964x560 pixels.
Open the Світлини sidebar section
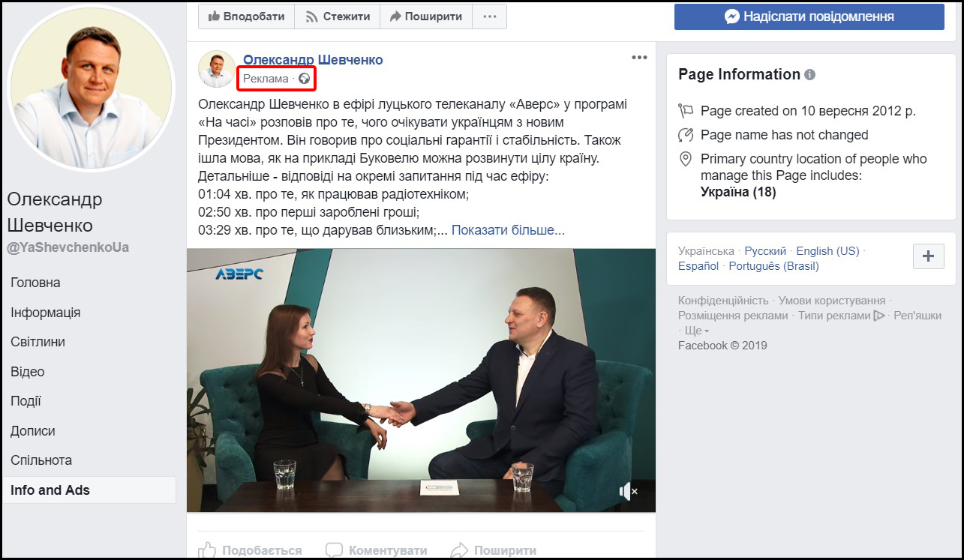click(x=38, y=342)
